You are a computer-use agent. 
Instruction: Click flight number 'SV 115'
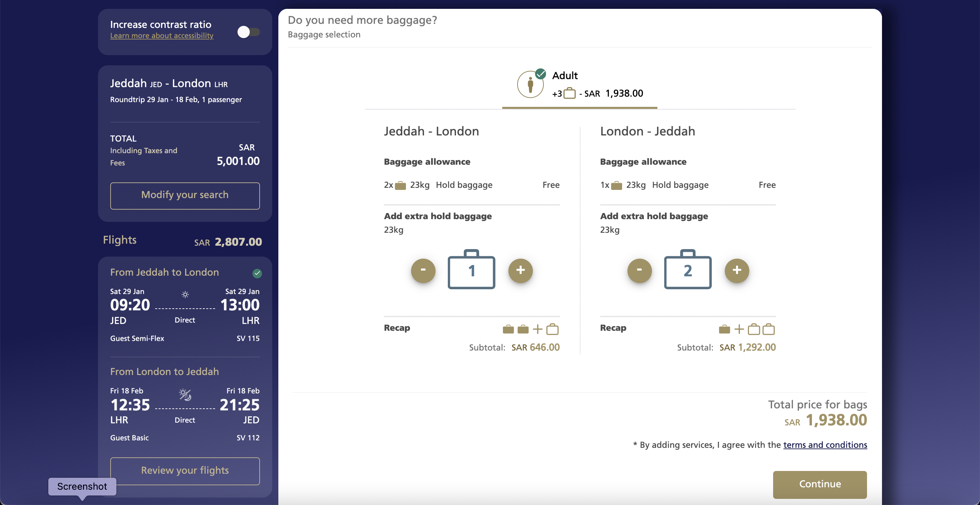click(248, 338)
